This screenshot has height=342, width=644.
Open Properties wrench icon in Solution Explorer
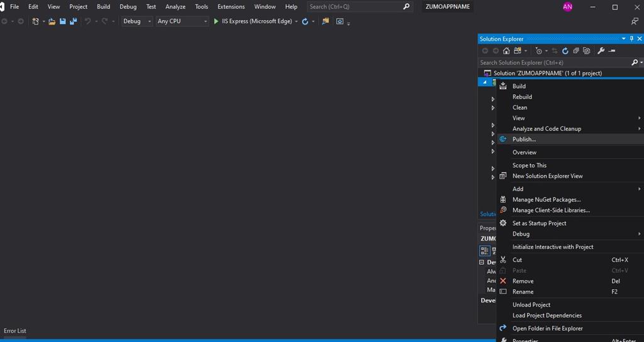601,51
